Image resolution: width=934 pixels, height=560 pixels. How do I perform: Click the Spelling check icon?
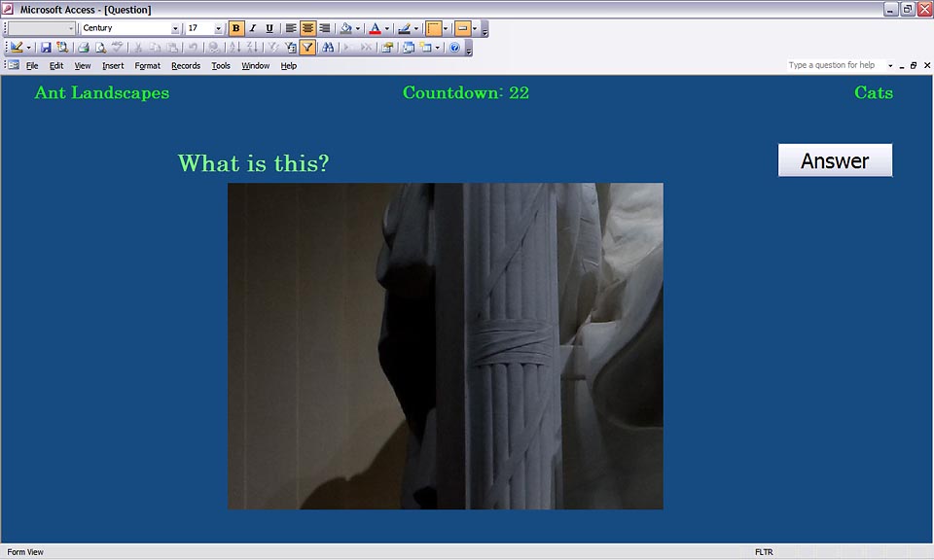(118, 47)
